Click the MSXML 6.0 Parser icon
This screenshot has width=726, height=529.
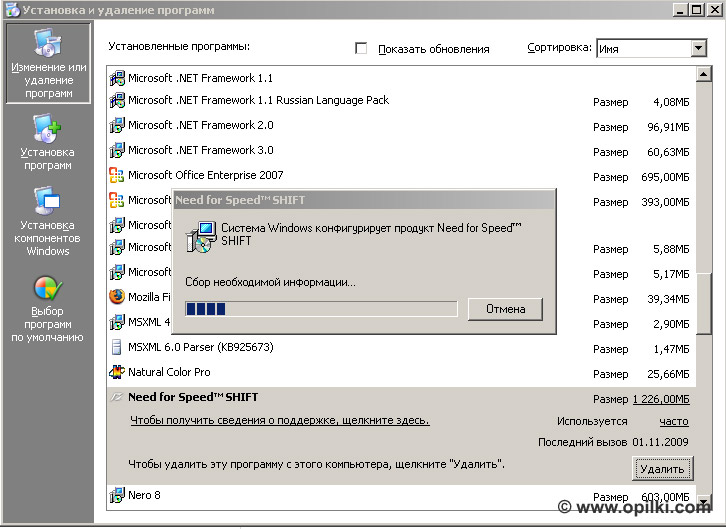pyautogui.click(x=117, y=347)
